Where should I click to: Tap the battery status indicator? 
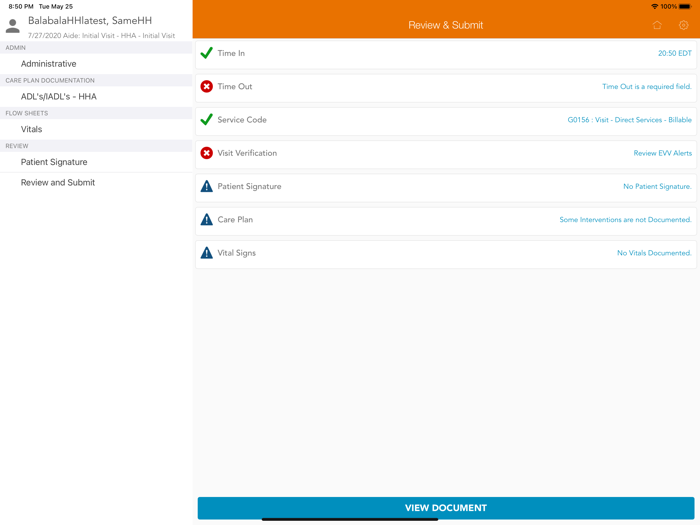click(685, 6)
